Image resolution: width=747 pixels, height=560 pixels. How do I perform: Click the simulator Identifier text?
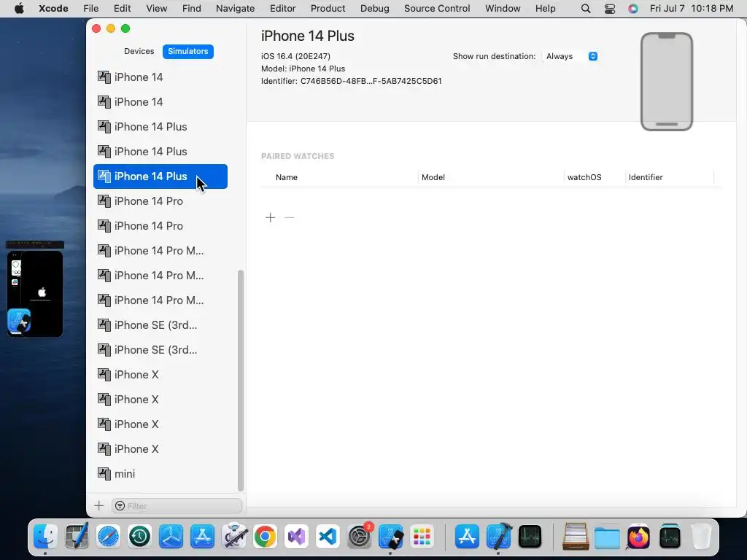(x=351, y=81)
